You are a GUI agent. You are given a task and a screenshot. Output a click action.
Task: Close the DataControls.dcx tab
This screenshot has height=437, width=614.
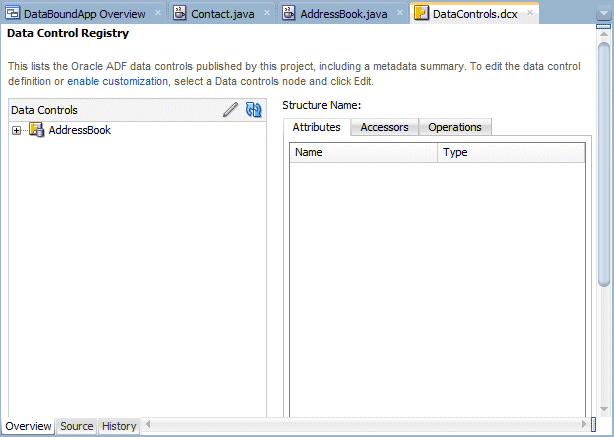tap(530, 13)
